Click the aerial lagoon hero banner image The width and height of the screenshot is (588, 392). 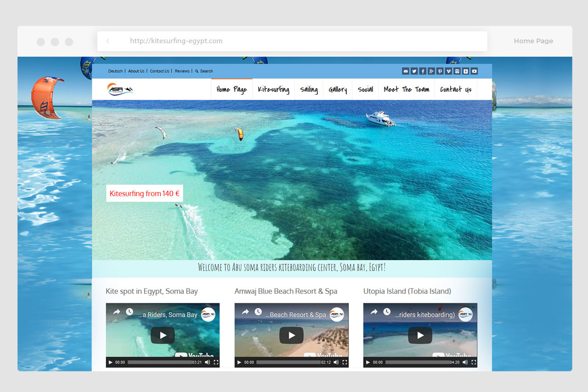tap(292, 180)
